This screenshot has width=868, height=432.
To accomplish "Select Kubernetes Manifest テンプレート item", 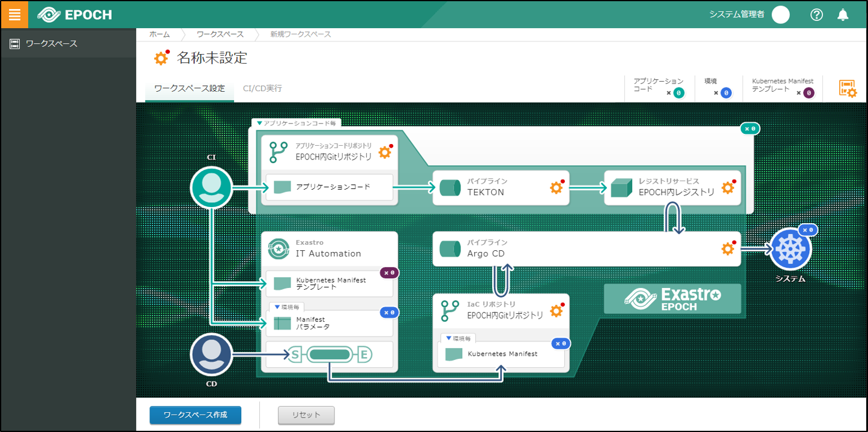I will (330, 284).
